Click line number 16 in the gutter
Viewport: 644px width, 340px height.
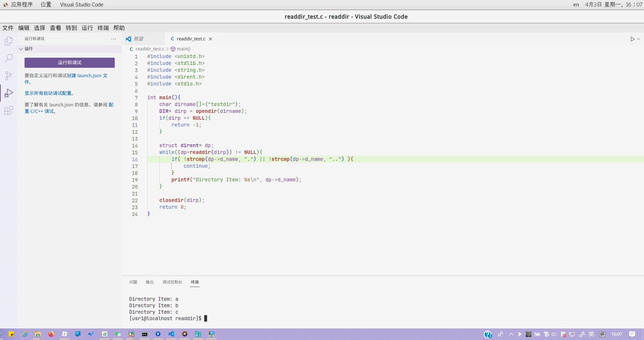pyautogui.click(x=135, y=159)
